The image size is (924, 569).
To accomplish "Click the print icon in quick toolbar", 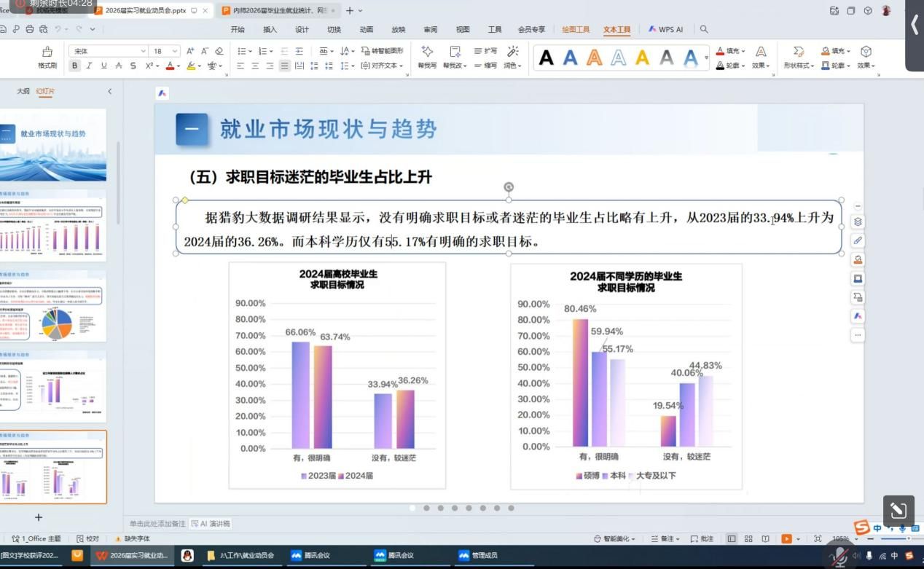I will click(x=30, y=30).
